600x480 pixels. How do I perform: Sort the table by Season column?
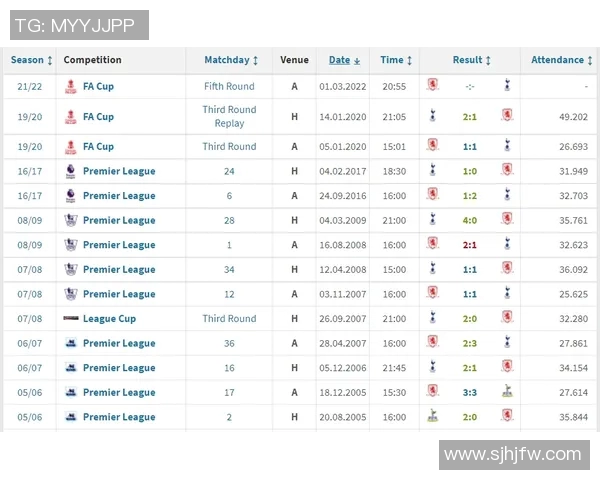[31, 60]
